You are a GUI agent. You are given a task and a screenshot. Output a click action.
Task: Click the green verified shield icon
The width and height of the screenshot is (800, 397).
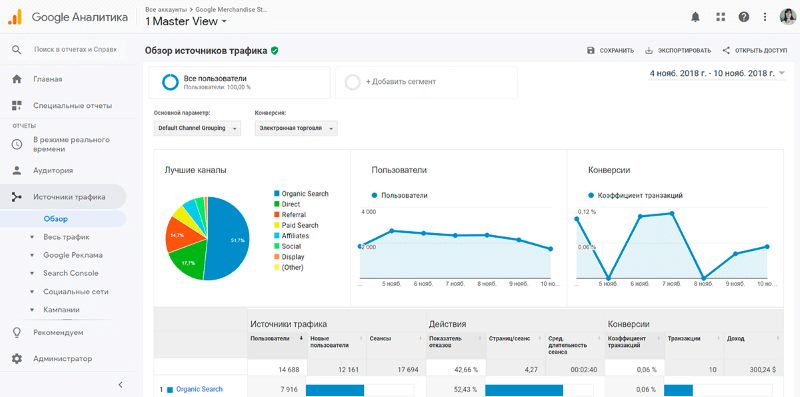[x=274, y=51]
